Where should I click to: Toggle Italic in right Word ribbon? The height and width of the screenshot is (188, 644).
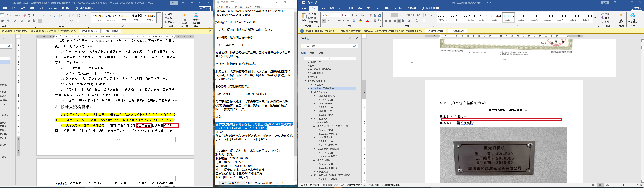coord(328,21)
